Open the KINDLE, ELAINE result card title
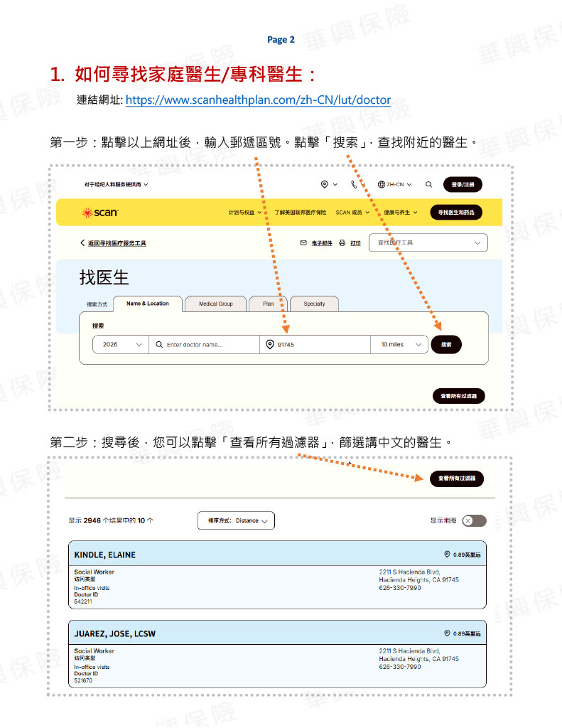562x728 pixels. tap(105, 555)
